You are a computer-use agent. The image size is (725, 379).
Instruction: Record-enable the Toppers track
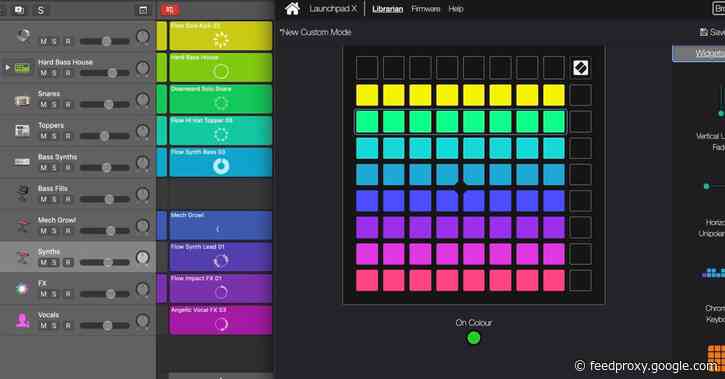(68, 136)
